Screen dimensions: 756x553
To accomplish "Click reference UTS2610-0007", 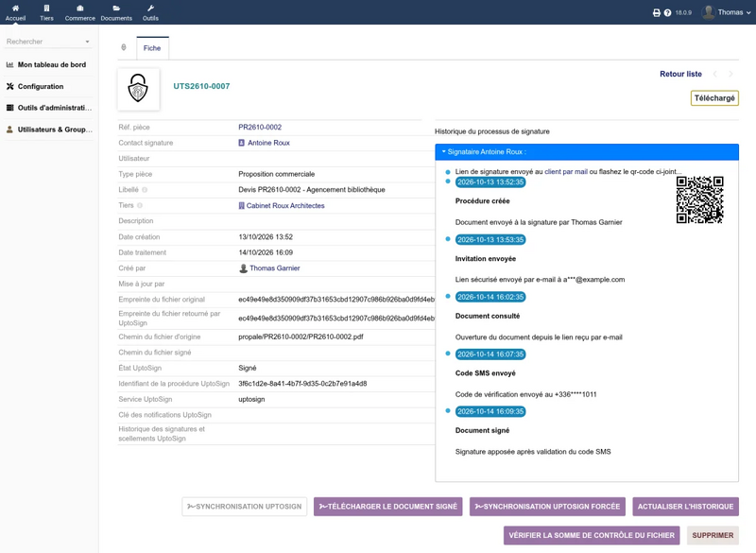I will tap(201, 86).
